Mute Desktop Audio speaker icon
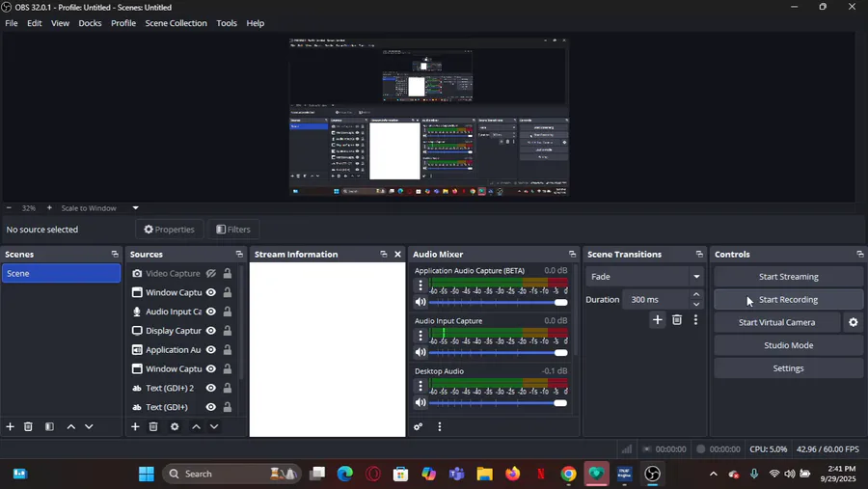The height and width of the screenshot is (489, 868). click(x=420, y=402)
